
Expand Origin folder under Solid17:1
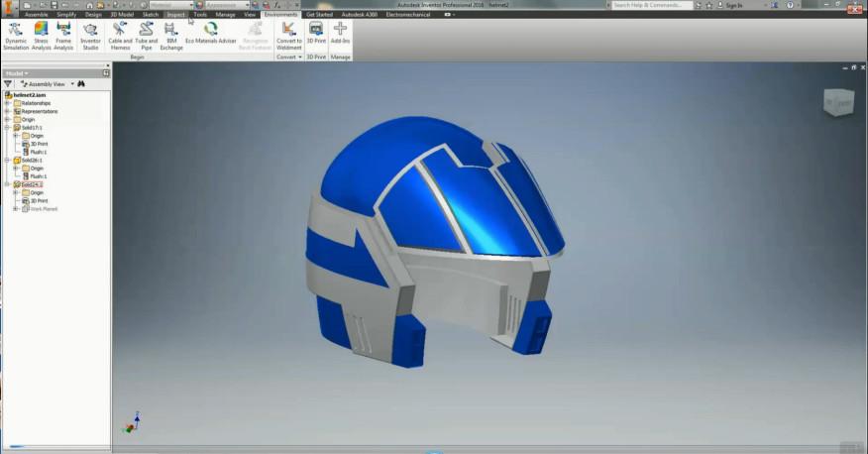[x=16, y=136]
